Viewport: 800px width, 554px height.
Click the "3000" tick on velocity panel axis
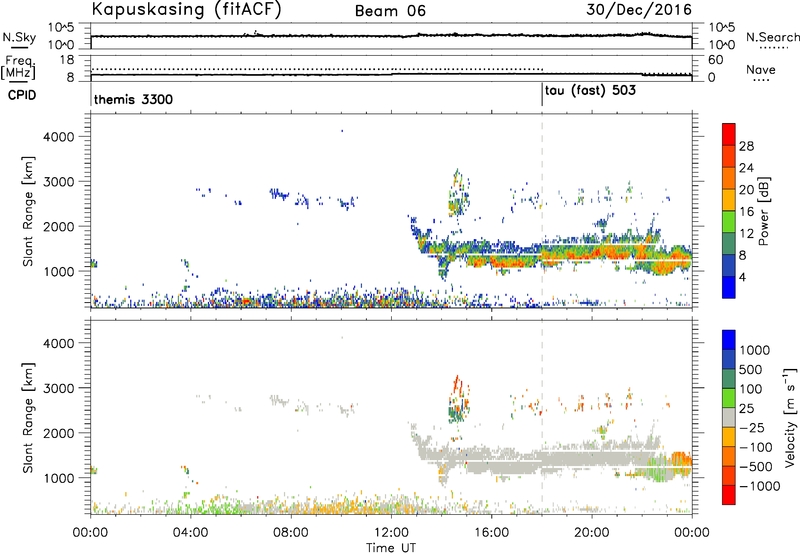point(59,388)
